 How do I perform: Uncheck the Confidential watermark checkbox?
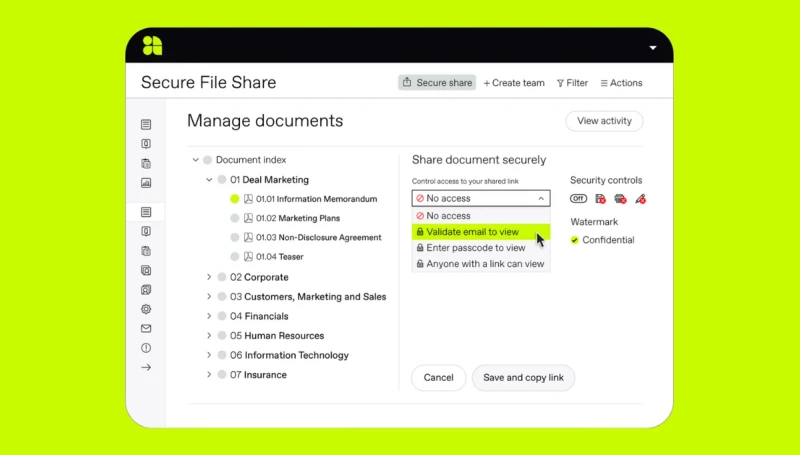574,240
